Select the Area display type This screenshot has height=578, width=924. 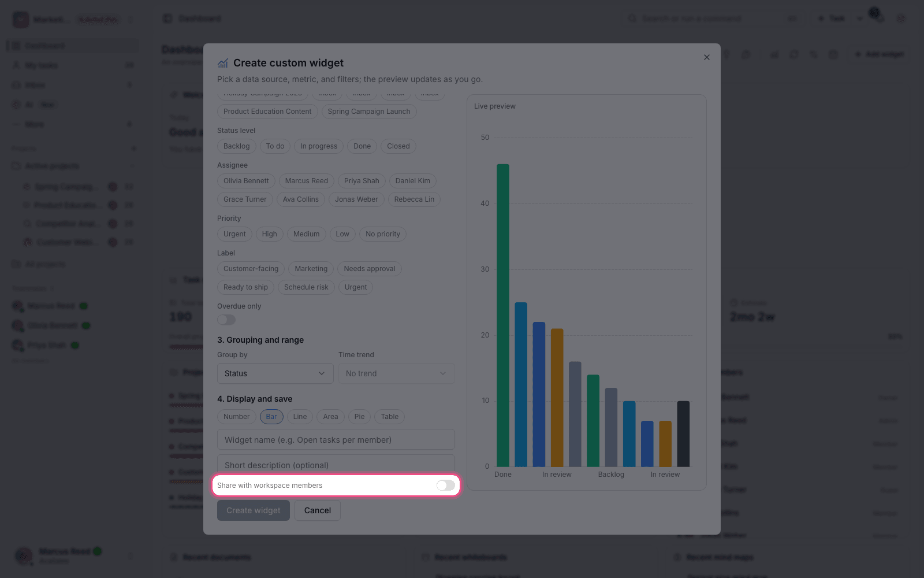331,417
